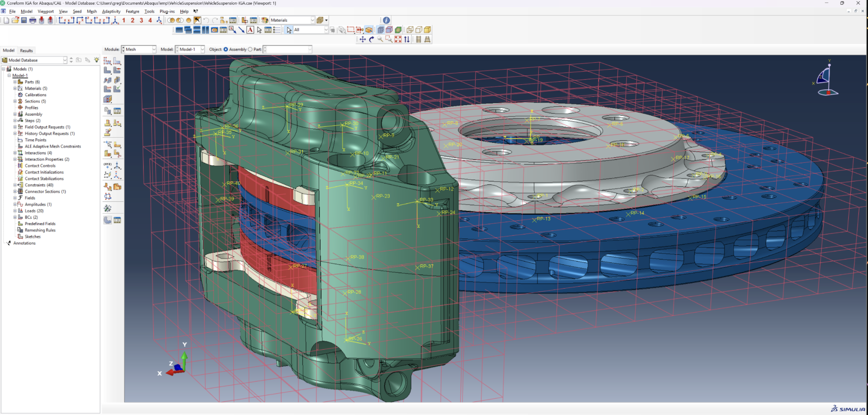Open the Plug-ins menu
Viewport: 868px width, 415px height.
(x=167, y=11)
